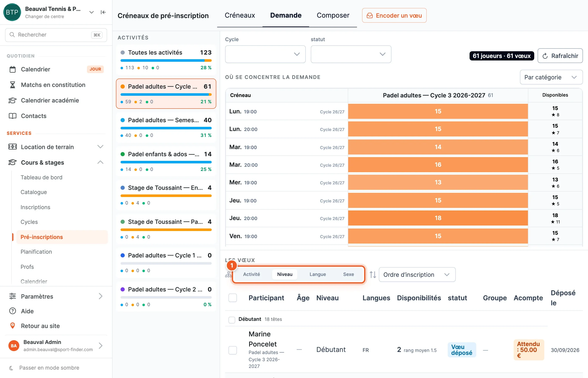This screenshot has width=588, height=378.
Task: Click the BA user avatar
Action: click(14, 346)
